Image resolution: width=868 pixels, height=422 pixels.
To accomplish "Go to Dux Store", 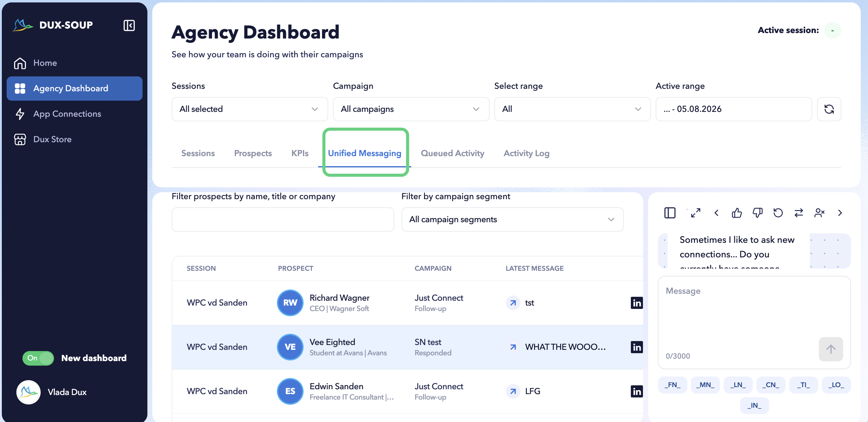I will pos(75,139).
